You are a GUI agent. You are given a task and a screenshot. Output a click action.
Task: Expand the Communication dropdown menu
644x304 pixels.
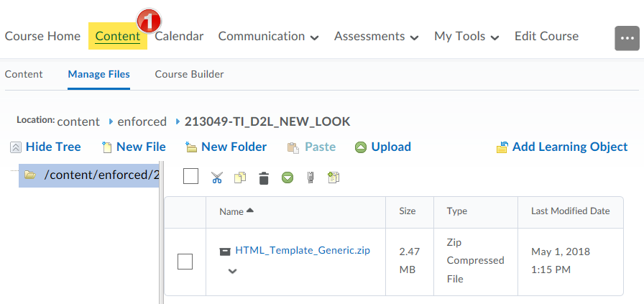tap(269, 37)
